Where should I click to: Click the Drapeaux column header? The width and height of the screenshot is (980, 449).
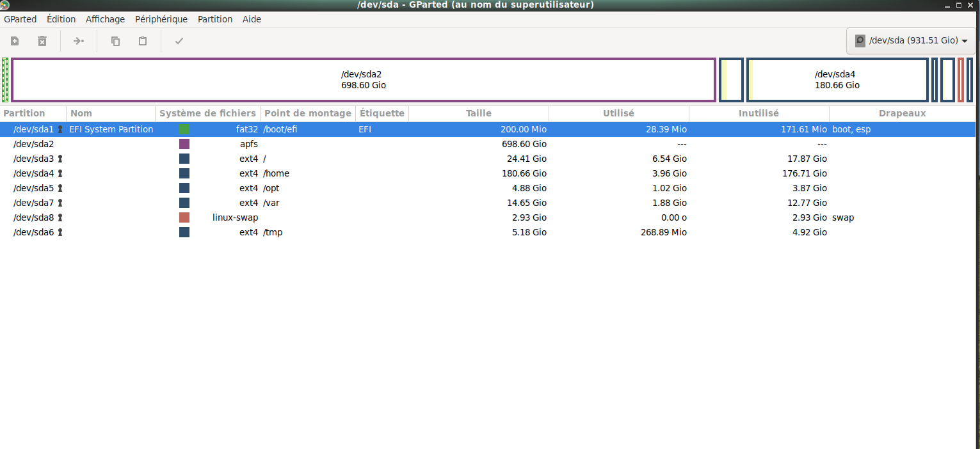tap(903, 113)
